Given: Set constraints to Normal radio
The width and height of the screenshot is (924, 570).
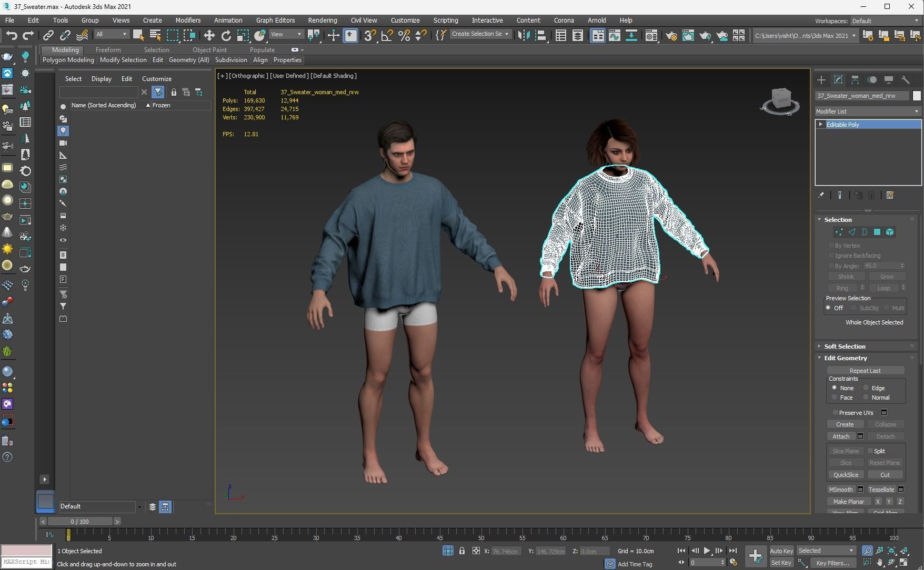Looking at the screenshot, I should (866, 397).
